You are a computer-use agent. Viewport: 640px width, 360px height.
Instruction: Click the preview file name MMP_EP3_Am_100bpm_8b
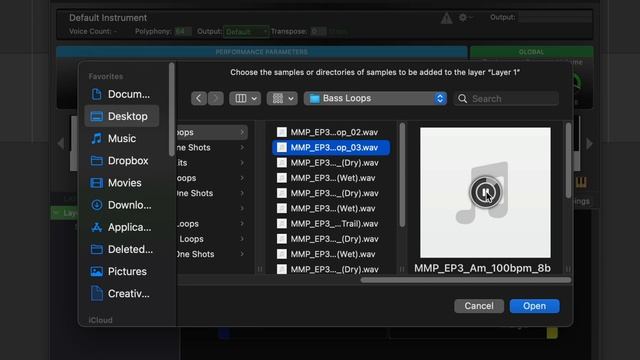[x=482, y=268]
